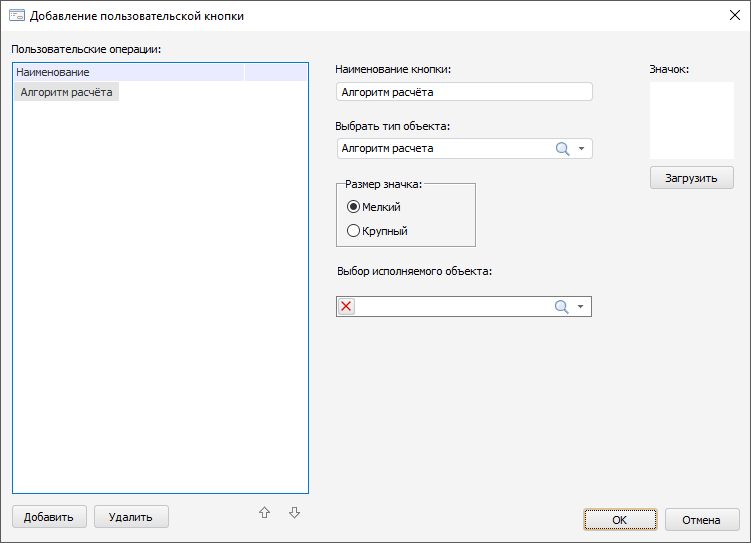Screen dimensions: 751x543
Task: Select the Крупный icon size option
Action: (x=353, y=231)
